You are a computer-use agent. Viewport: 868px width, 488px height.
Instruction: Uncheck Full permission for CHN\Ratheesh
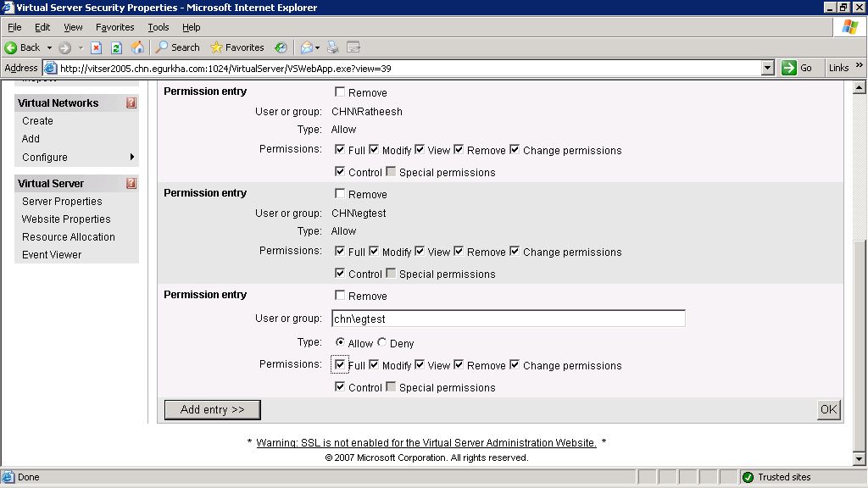(340, 149)
